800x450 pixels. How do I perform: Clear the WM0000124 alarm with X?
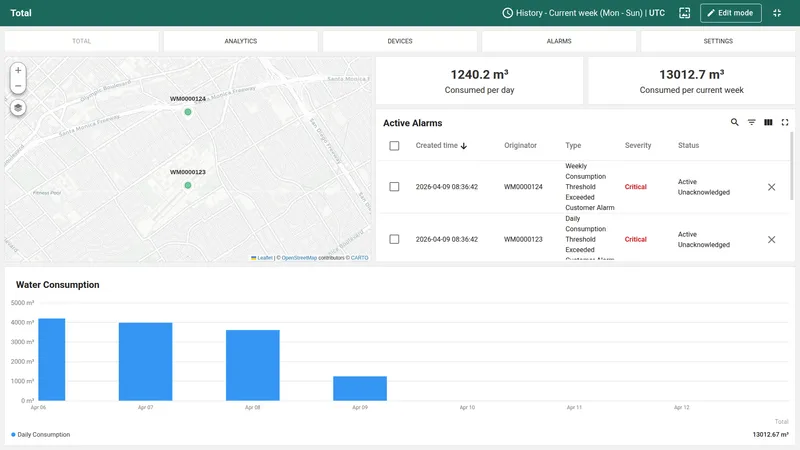771,187
